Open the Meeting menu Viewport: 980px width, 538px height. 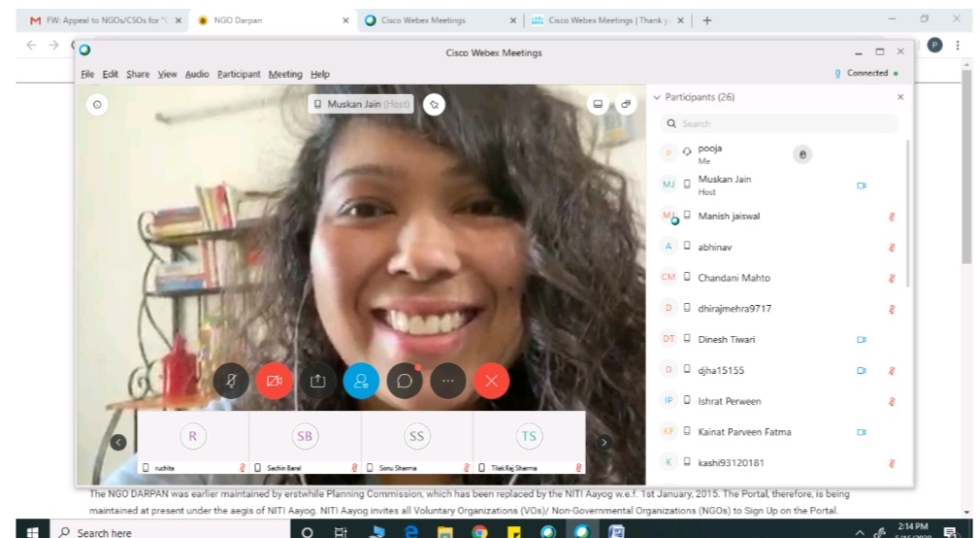[x=285, y=74]
